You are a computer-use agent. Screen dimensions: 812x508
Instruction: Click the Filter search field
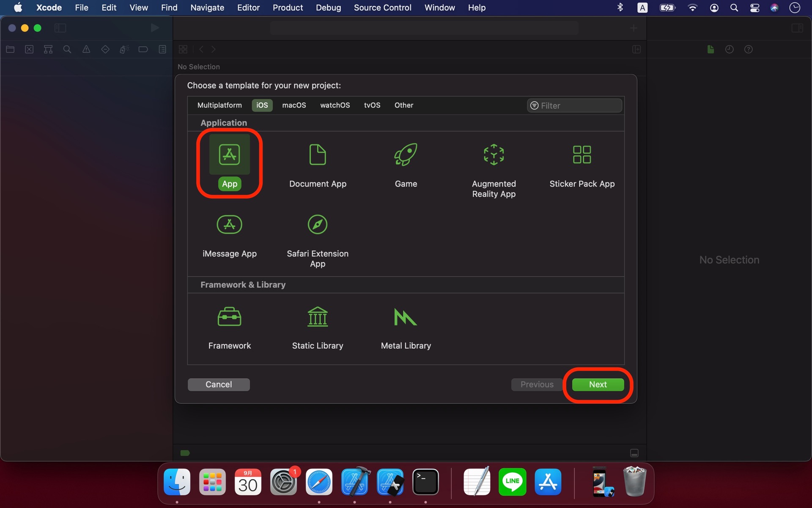[574, 105]
